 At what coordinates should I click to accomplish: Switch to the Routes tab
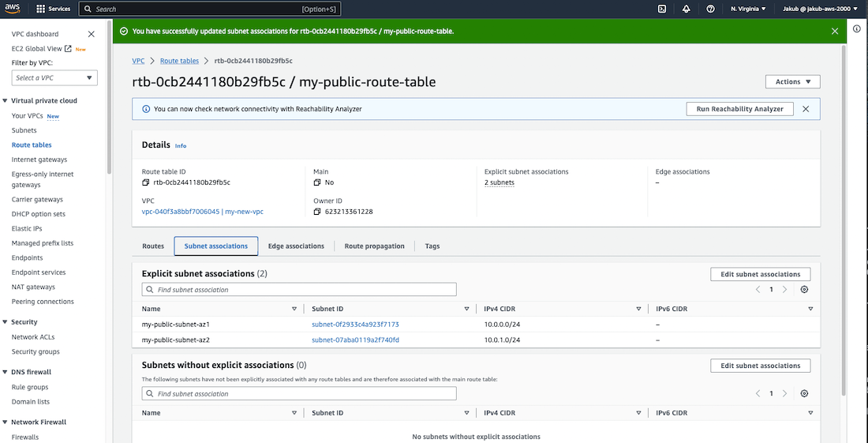point(153,246)
